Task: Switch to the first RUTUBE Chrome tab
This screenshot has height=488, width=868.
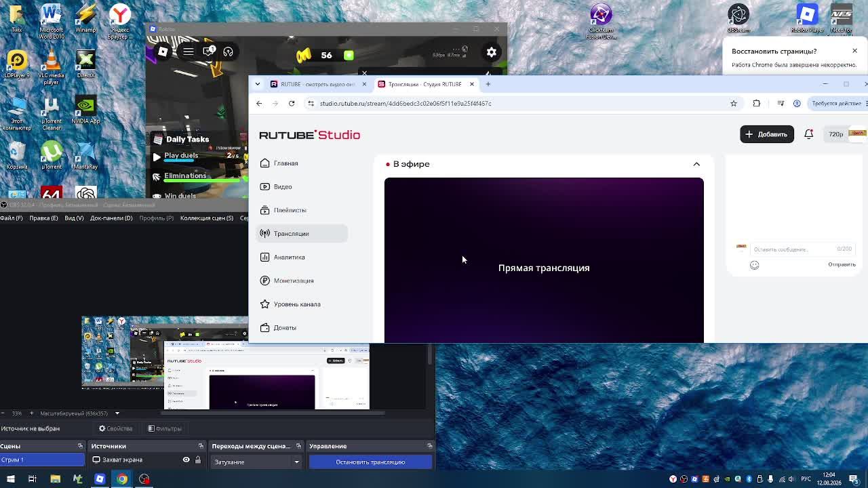Action: [x=318, y=84]
